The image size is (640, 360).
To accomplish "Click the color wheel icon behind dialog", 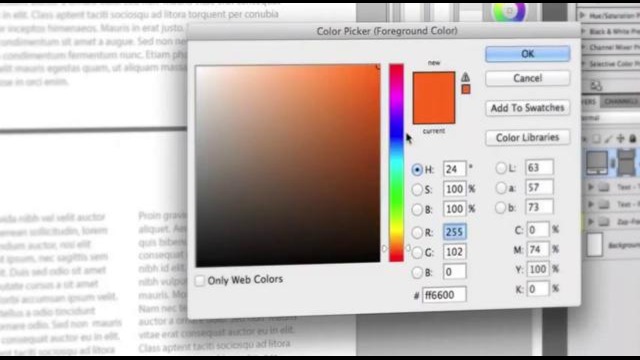I will (x=509, y=11).
